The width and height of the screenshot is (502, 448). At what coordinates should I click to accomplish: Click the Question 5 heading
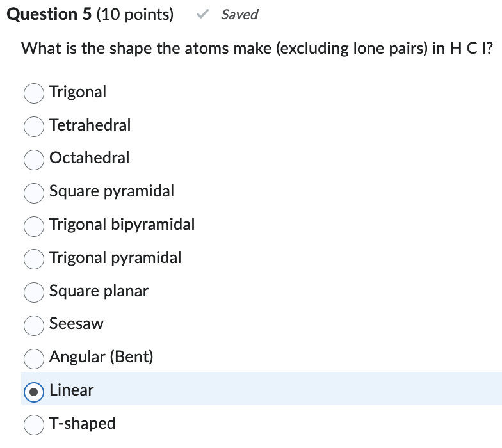coord(90,15)
